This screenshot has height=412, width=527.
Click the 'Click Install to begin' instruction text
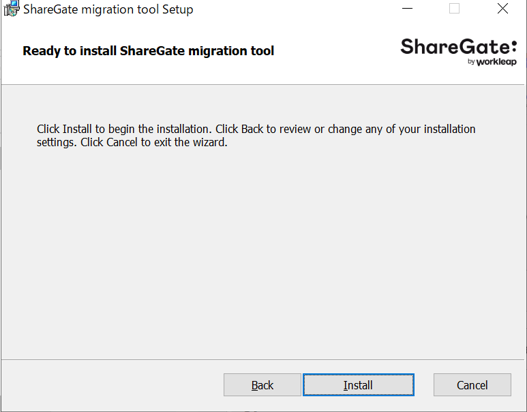(256, 129)
